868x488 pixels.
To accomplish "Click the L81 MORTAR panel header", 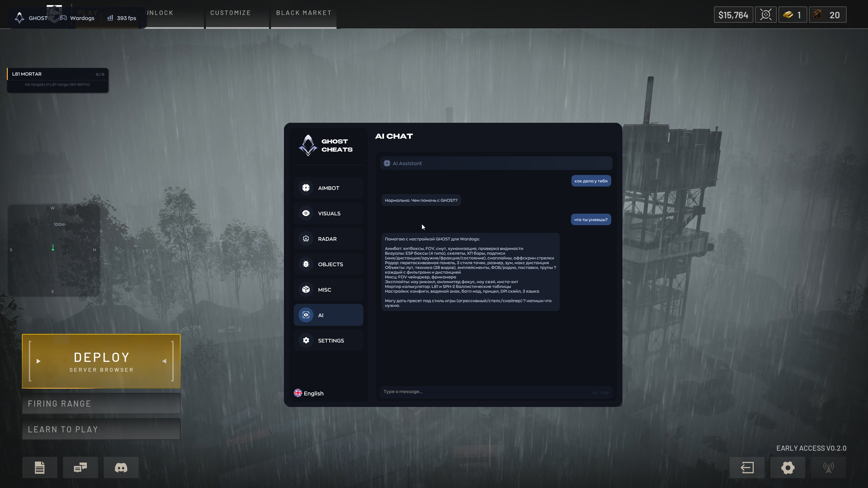I will coord(58,74).
